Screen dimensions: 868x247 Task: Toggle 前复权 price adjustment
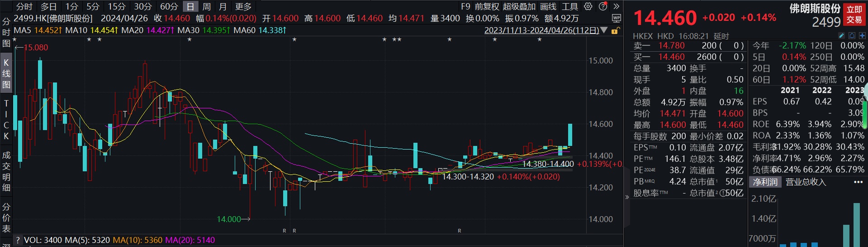pos(487,6)
